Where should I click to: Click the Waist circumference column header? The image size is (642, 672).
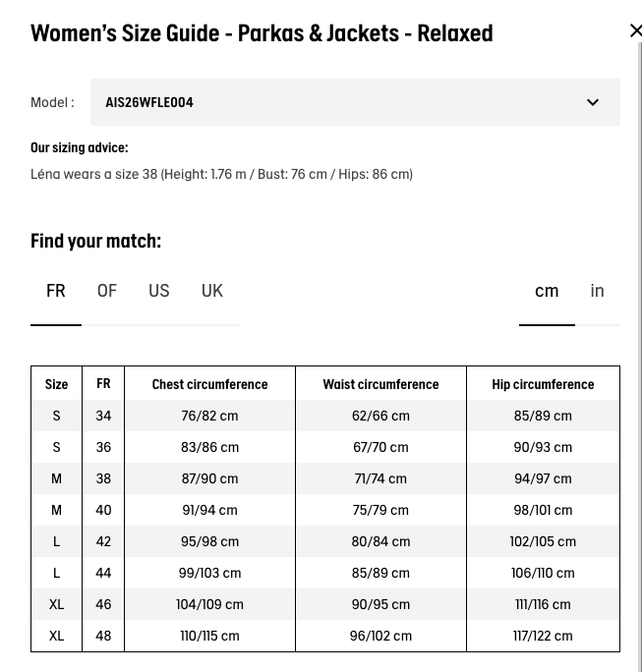[380, 384]
